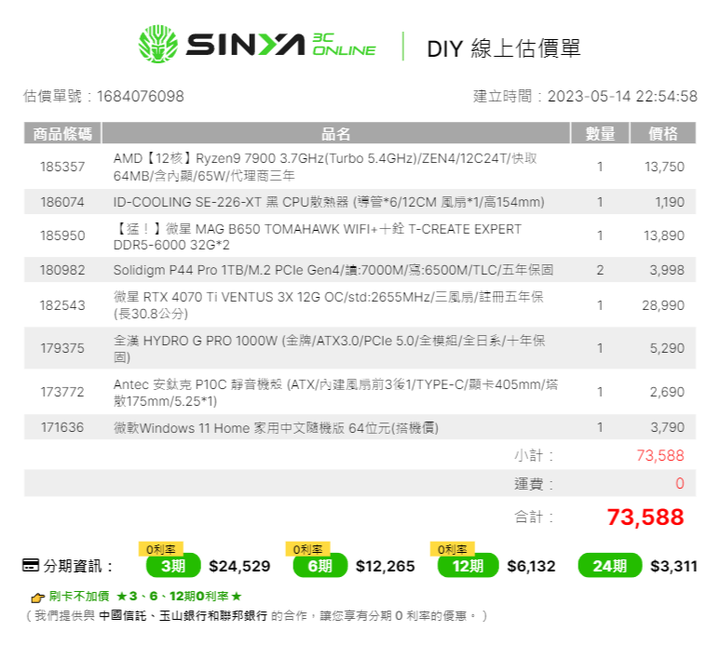This screenshot has width=720, height=645.
Task: Click the AMD Ryzen9 7900 product name
Action: click(x=325, y=167)
